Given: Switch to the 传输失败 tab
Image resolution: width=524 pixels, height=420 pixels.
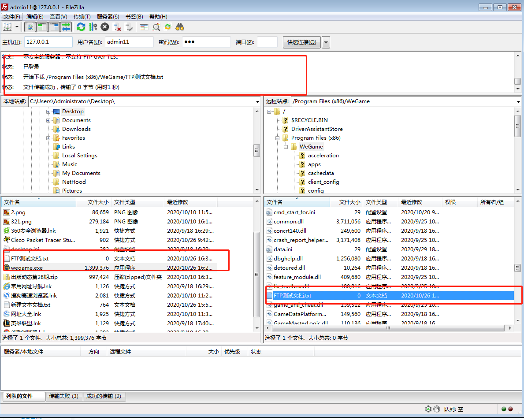Looking at the screenshot, I should click(64, 397).
